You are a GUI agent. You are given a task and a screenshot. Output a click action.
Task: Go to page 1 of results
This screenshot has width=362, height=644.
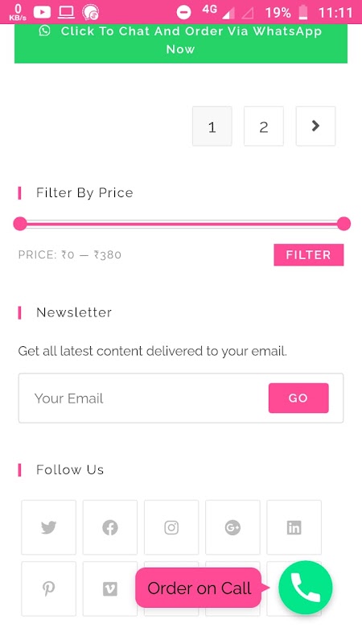(x=212, y=126)
